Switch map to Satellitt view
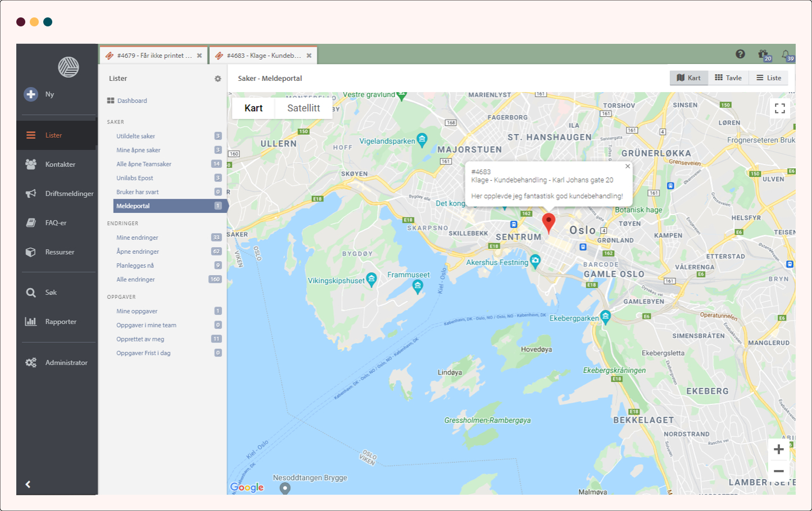 (303, 108)
